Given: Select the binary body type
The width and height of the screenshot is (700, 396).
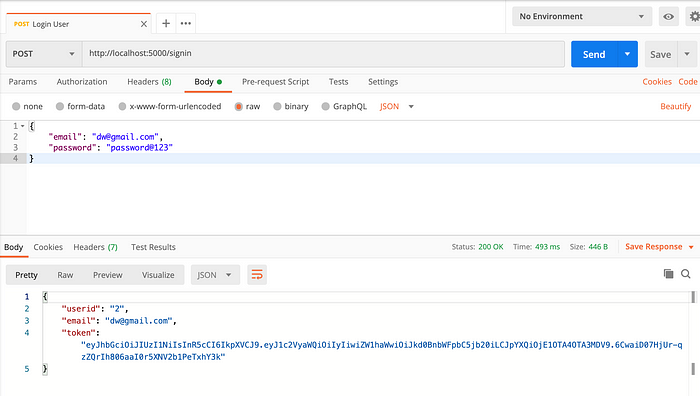Looking at the screenshot, I should coord(277,106).
